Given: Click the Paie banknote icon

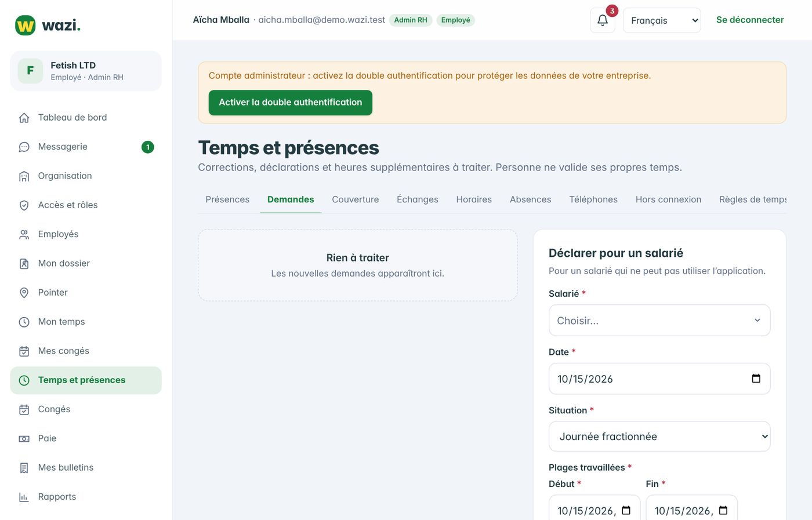Looking at the screenshot, I should point(24,439).
